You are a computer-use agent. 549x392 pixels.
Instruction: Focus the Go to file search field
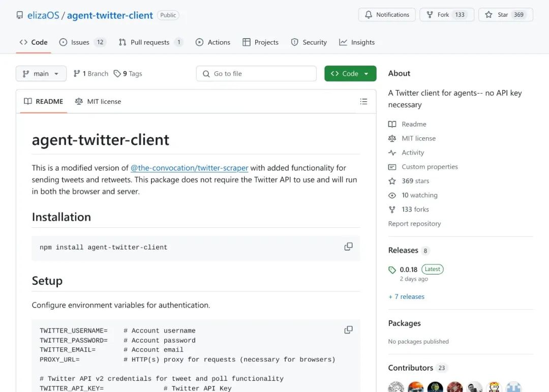tap(256, 74)
